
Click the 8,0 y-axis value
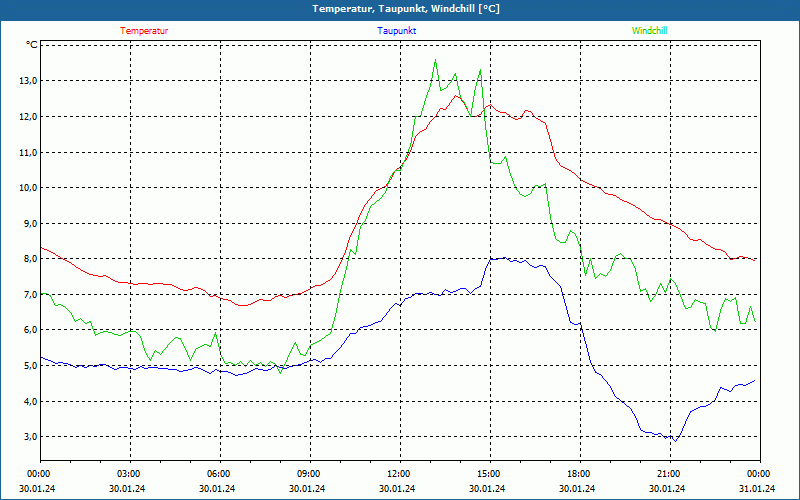point(31,259)
